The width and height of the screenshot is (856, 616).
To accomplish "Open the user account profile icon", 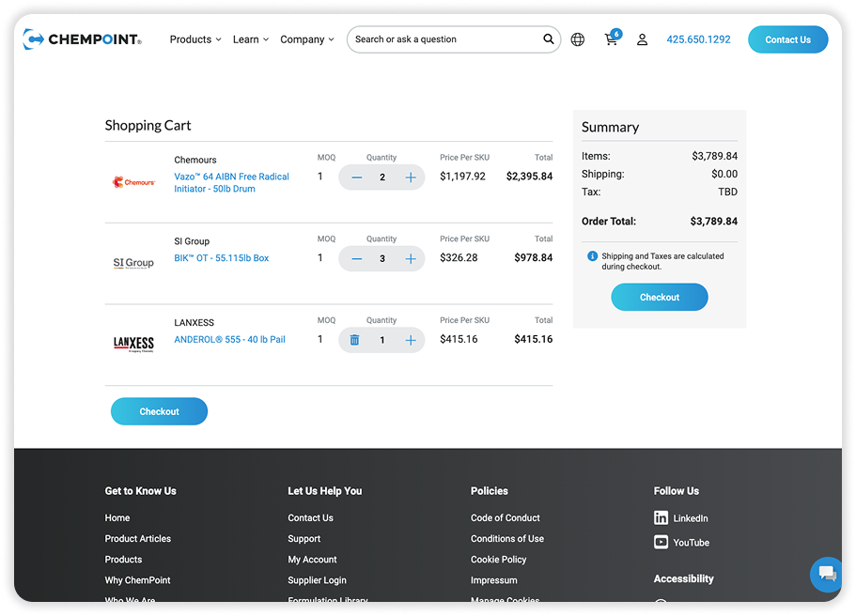I will (x=643, y=39).
